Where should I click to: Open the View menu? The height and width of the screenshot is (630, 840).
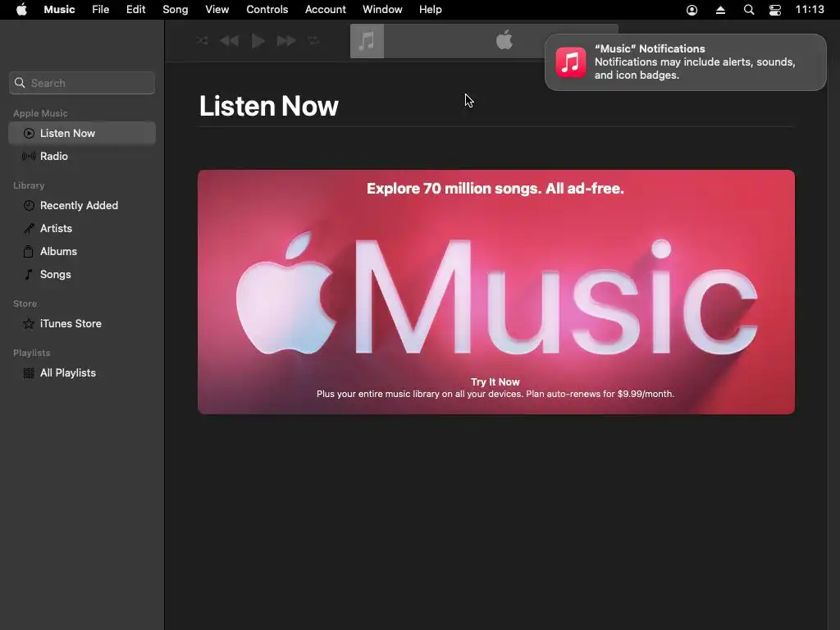point(217,10)
